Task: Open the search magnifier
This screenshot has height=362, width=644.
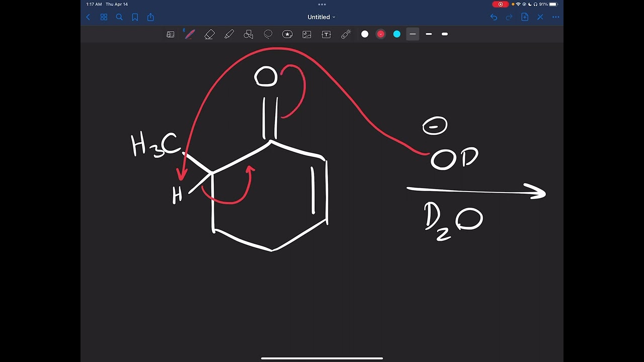Action: click(x=119, y=17)
